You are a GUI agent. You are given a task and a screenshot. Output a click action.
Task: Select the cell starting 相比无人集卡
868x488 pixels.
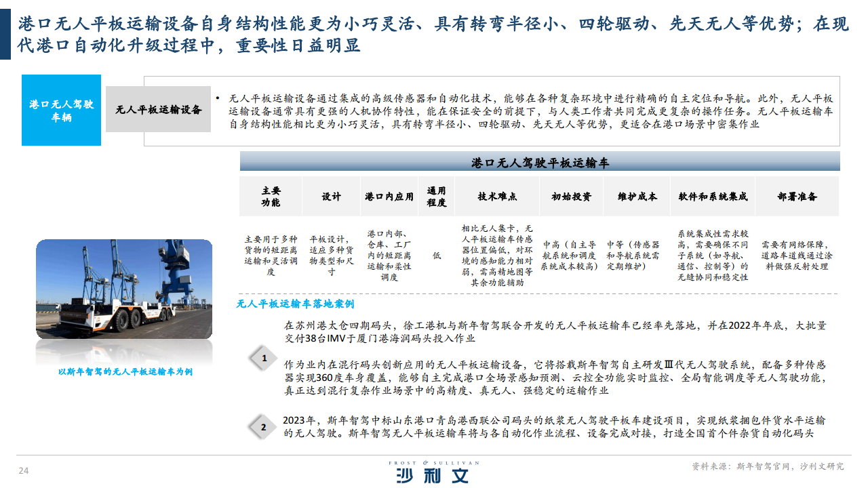pyautogui.click(x=497, y=256)
